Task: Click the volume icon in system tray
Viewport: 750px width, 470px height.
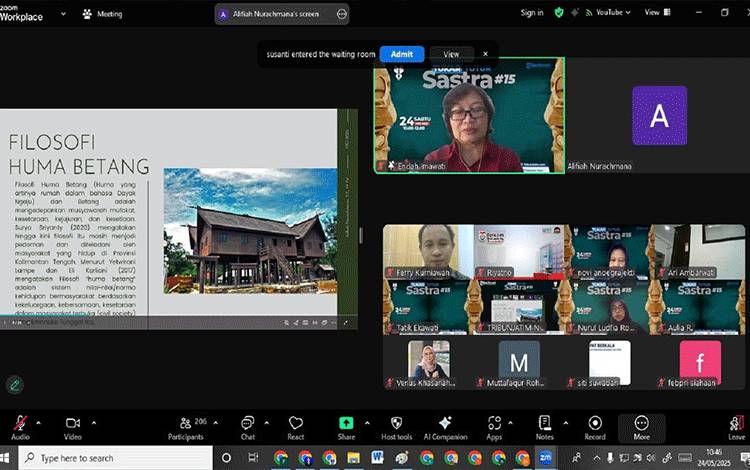Action: tap(651, 458)
